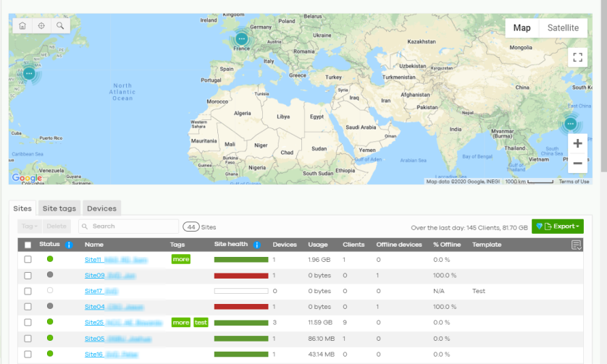The height and width of the screenshot is (364, 607).
Task: Switch to the Site tags tab
Action: (x=59, y=208)
